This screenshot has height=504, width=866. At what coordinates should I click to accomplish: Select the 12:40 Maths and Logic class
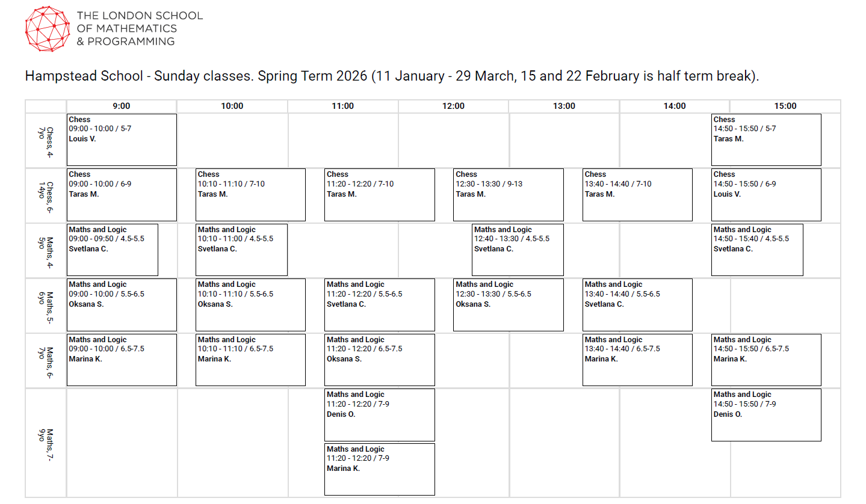click(x=518, y=250)
